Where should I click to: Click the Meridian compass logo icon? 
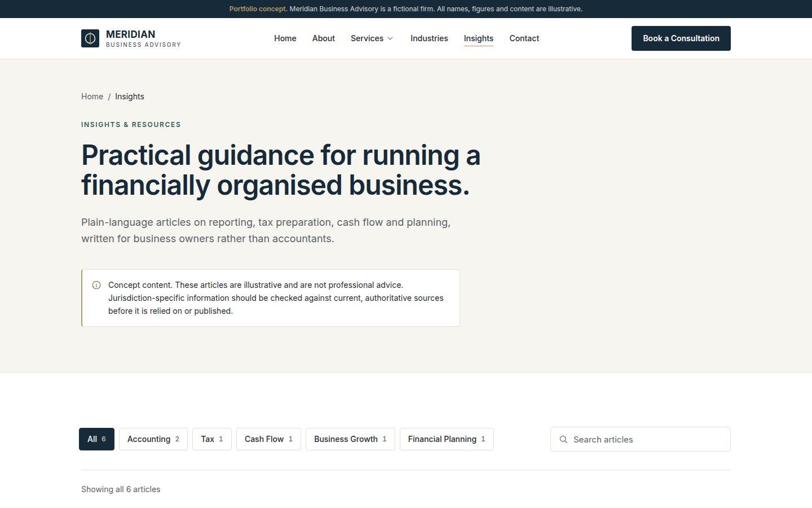[90, 38]
